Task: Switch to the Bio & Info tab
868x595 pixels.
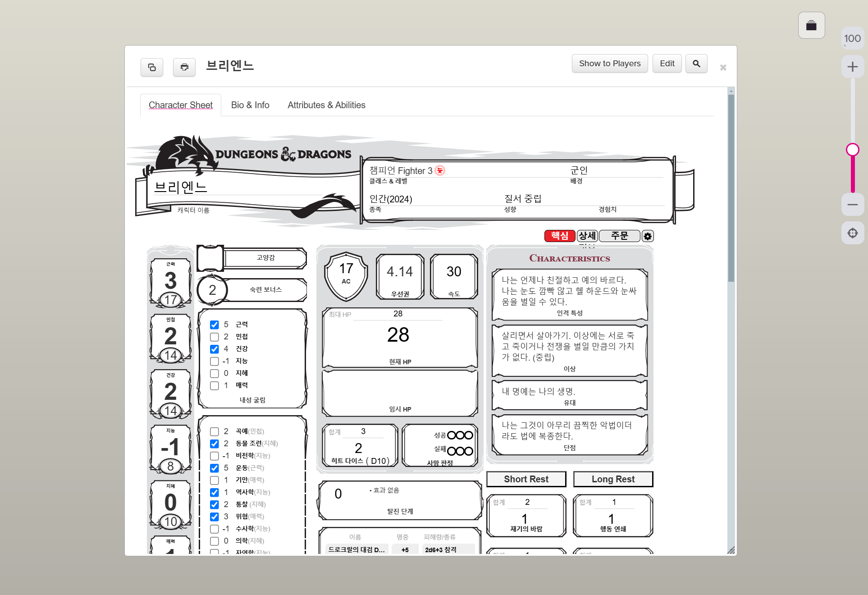Action: (250, 105)
